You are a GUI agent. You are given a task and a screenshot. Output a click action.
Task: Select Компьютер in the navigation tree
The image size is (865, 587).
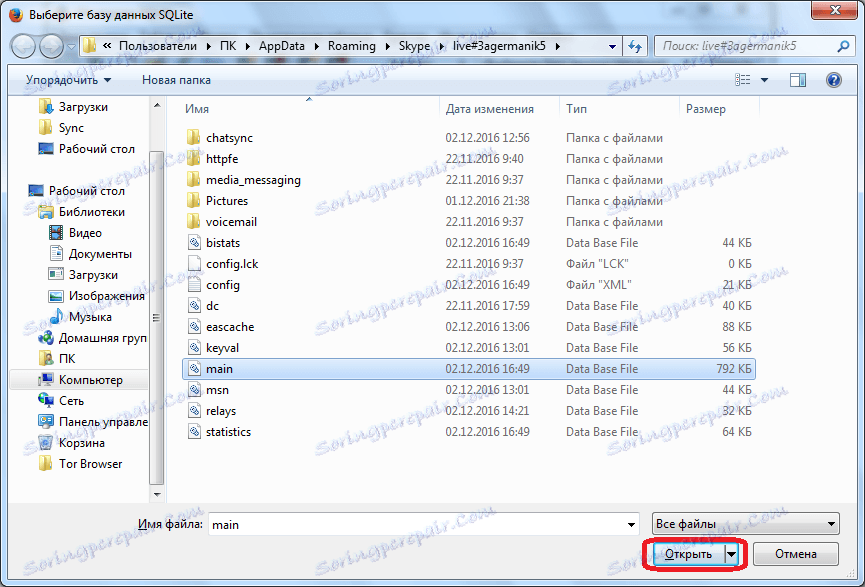pyautogui.click(x=81, y=380)
